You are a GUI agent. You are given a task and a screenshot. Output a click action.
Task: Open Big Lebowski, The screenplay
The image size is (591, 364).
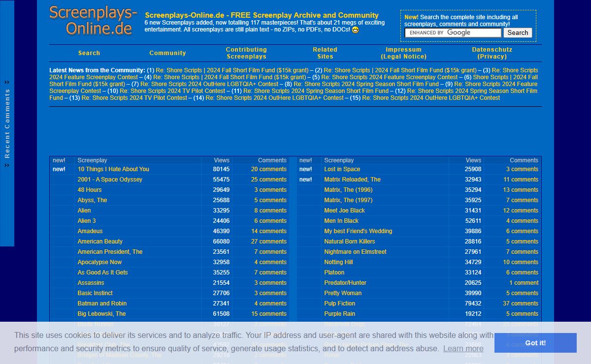click(x=101, y=314)
